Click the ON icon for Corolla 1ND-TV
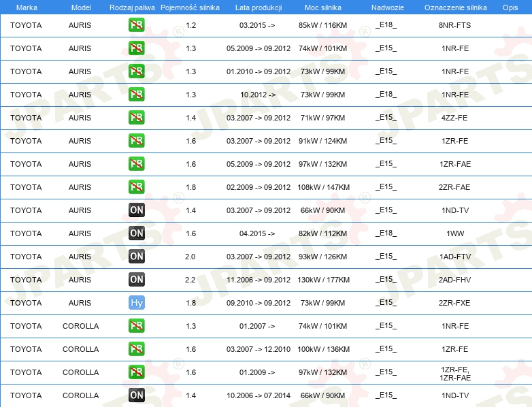The height and width of the screenshot is (407, 532). point(136,395)
